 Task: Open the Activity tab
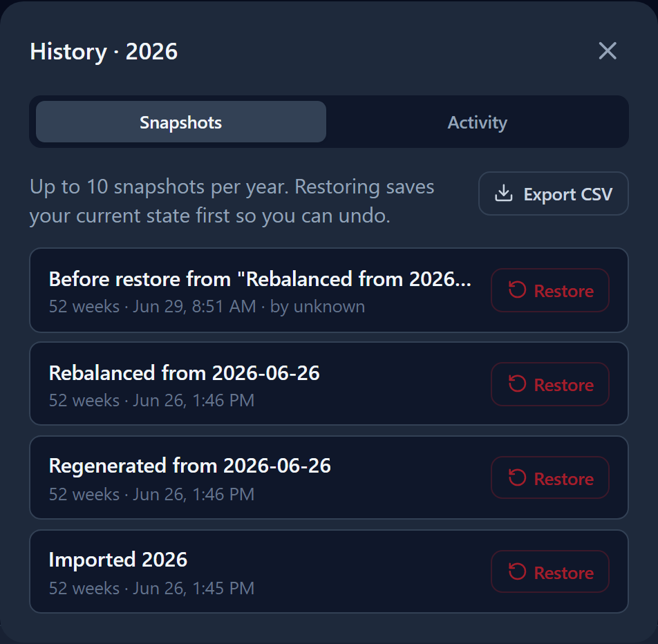tap(477, 122)
